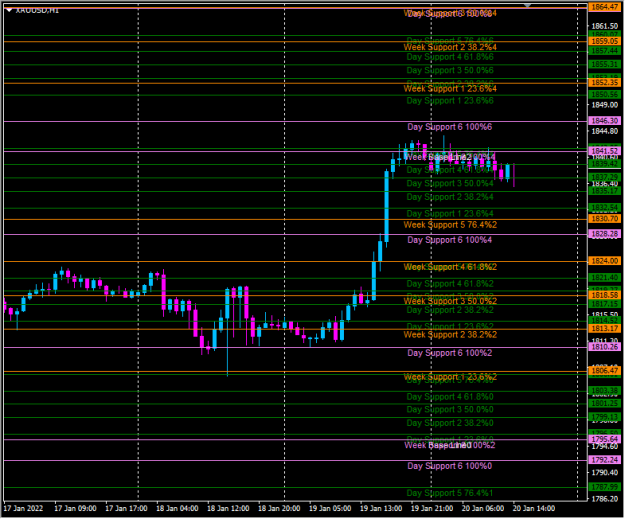The image size is (625, 519).
Task: Click the pink 1795.64 price tag
Action: tap(605, 439)
